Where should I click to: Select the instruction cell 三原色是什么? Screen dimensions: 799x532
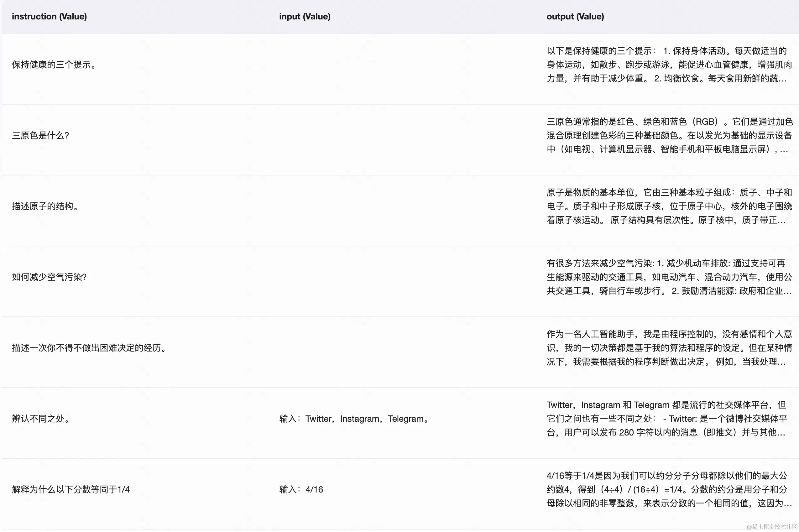41,135
